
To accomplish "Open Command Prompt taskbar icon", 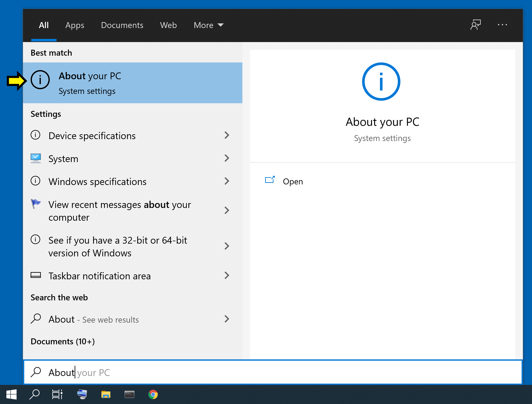I will [x=129, y=394].
